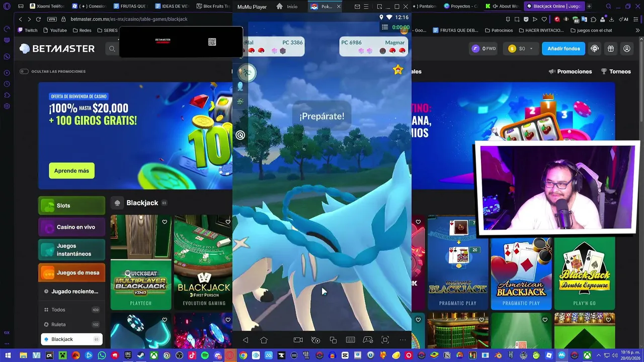Click the gamepad settings icon in MuMu
644x362 pixels.
tap(368, 340)
